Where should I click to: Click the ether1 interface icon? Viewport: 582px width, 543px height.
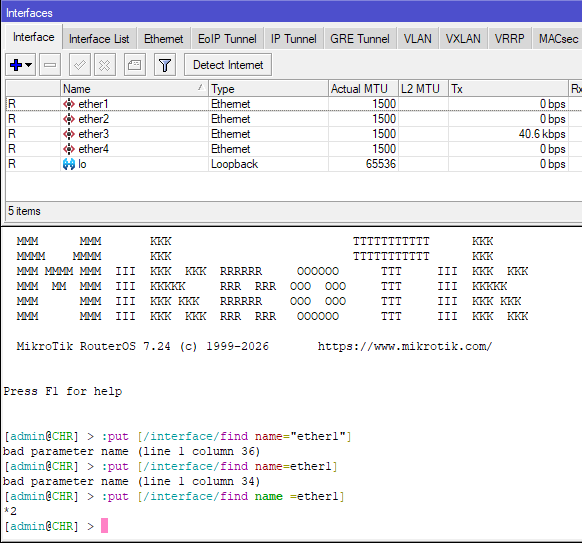pos(69,104)
